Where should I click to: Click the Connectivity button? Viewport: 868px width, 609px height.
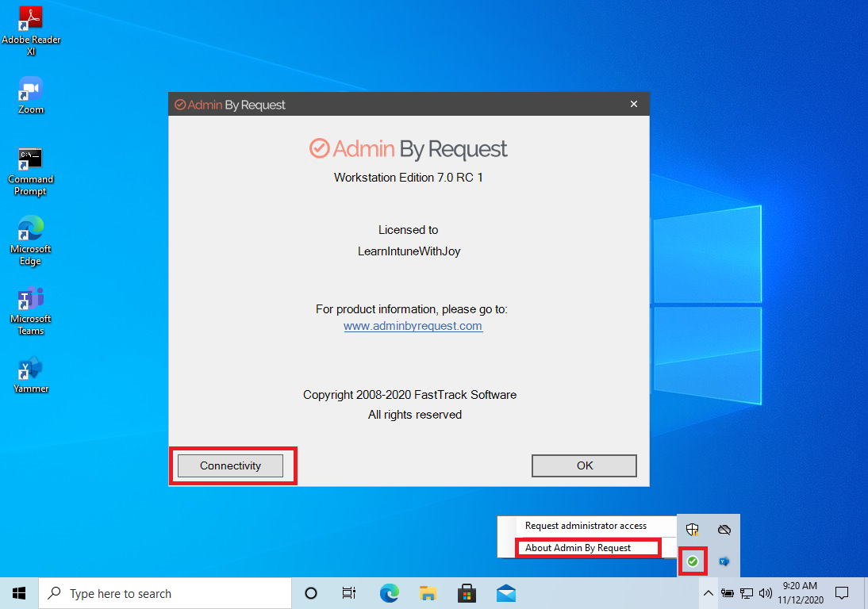(x=230, y=465)
